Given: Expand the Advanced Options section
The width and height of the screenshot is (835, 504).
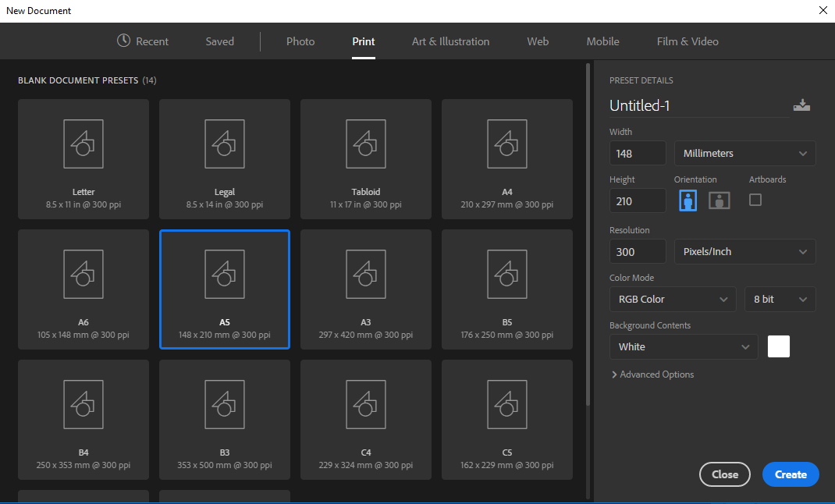Looking at the screenshot, I should pyautogui.click(x=653, y=374).
